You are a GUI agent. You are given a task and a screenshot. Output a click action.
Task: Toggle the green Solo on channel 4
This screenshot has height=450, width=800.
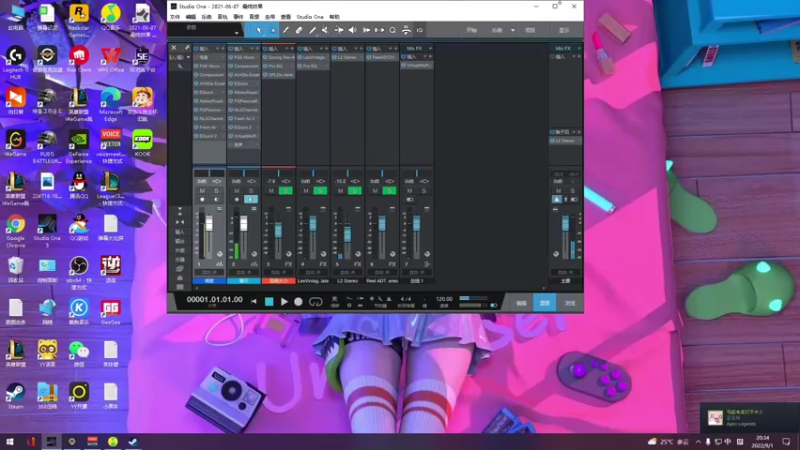(x=320, y=191)
